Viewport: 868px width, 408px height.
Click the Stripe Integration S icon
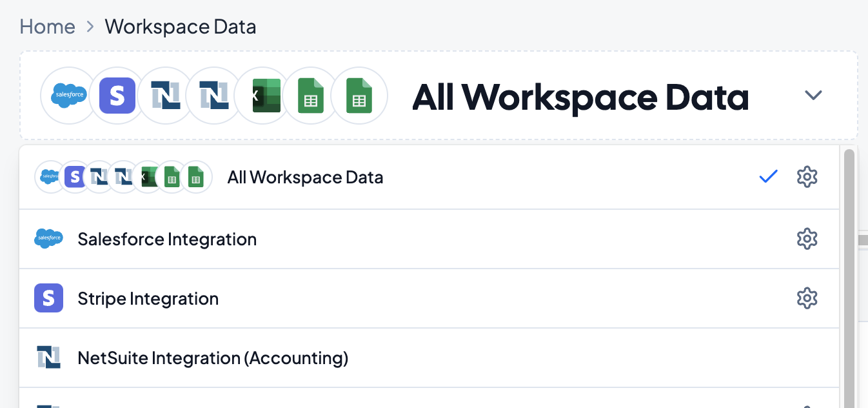click(48, 298)
